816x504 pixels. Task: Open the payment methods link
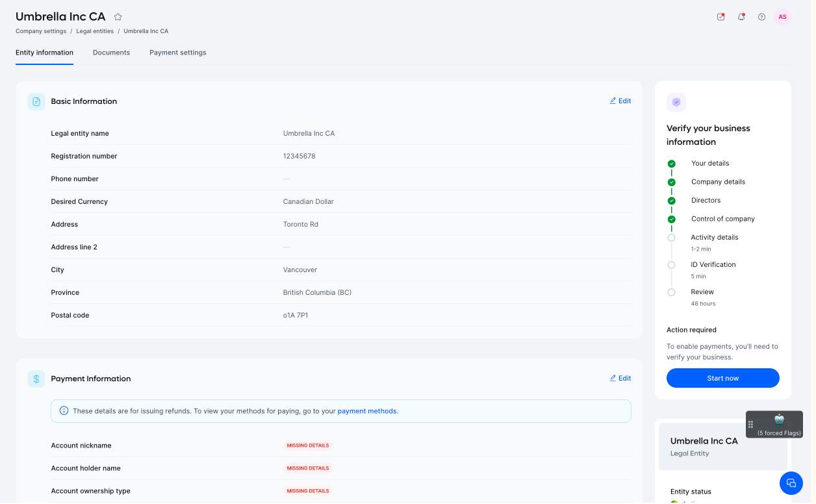click(x=366, y=411)
